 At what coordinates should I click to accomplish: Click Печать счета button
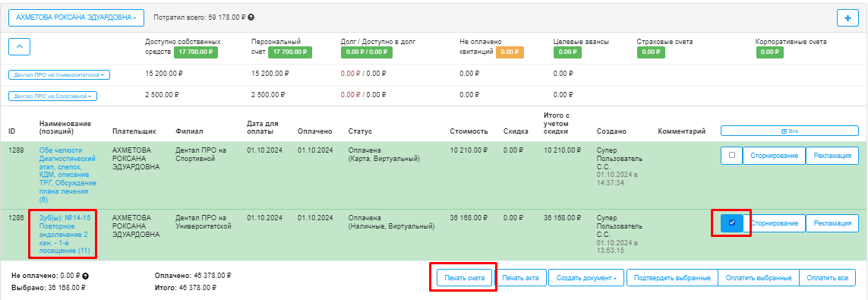pyautogui.click(x=464, y=278)
